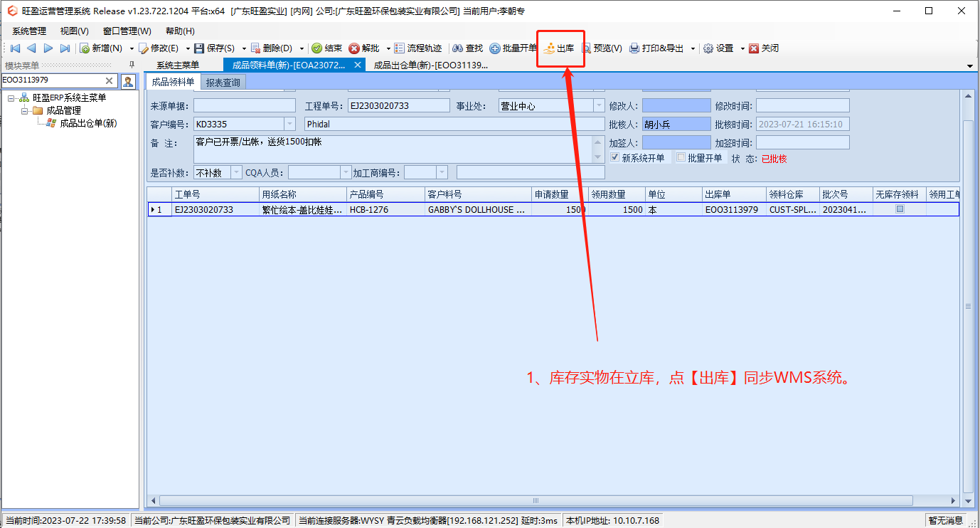Screen dimensions: 980x528
Task: Click the 工单号 column header
Action: [x=215, y=194]
